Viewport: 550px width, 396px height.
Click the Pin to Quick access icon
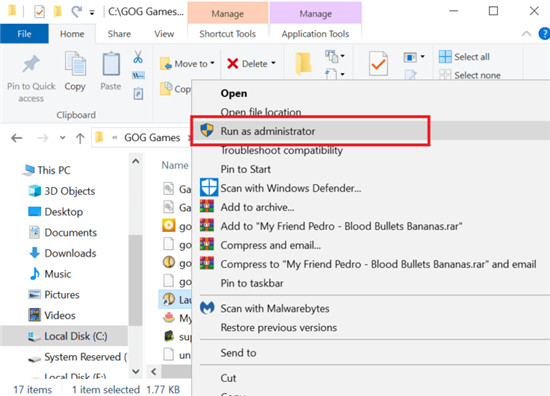31,64
